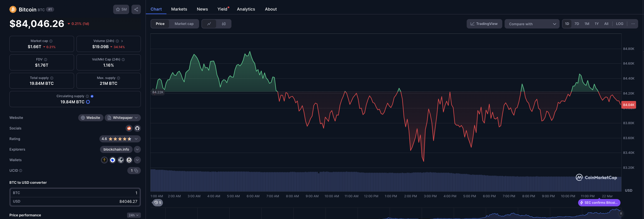
Task: Open Reddit social icon
Action: (129, 128)
